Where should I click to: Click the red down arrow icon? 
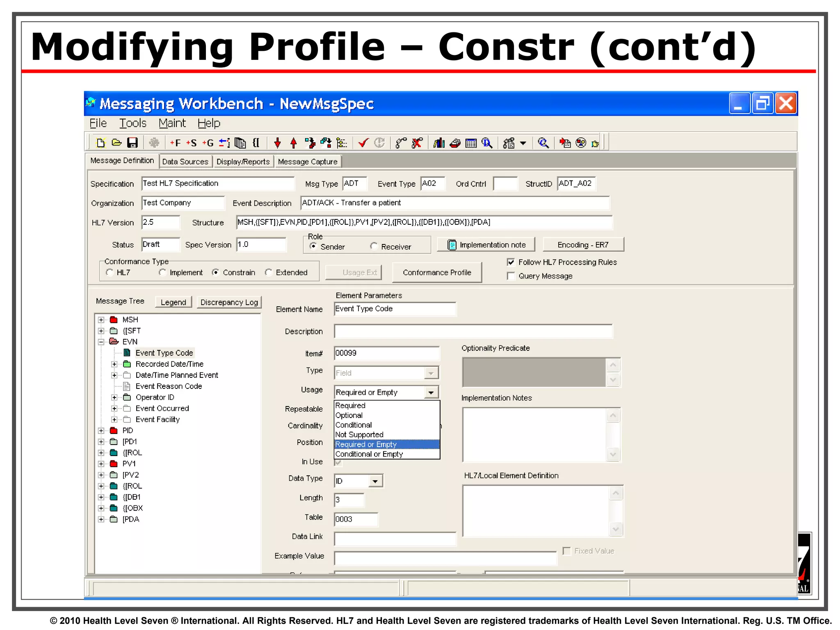pyautogui.click(x=278, y=143)
